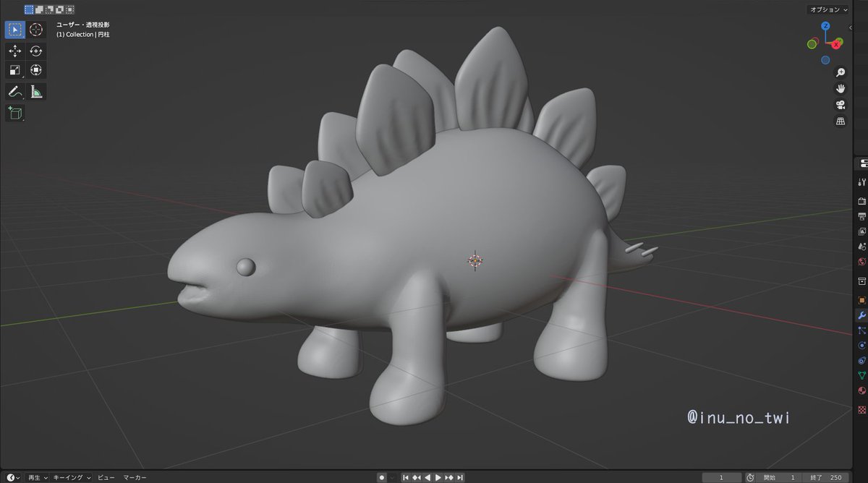Expand the sidebar arrow near gizmo
This screenshot has width=868, height=483.
(851, 26)
